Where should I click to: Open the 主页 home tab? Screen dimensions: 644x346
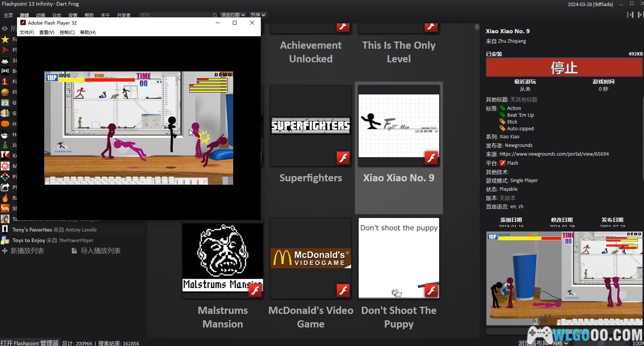(8, 15)
